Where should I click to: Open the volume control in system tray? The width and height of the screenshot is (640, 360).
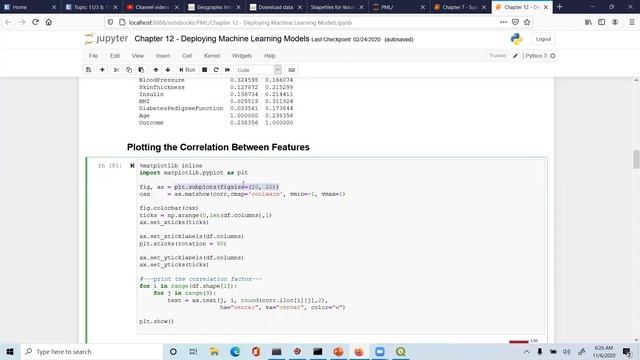[567, 351]
